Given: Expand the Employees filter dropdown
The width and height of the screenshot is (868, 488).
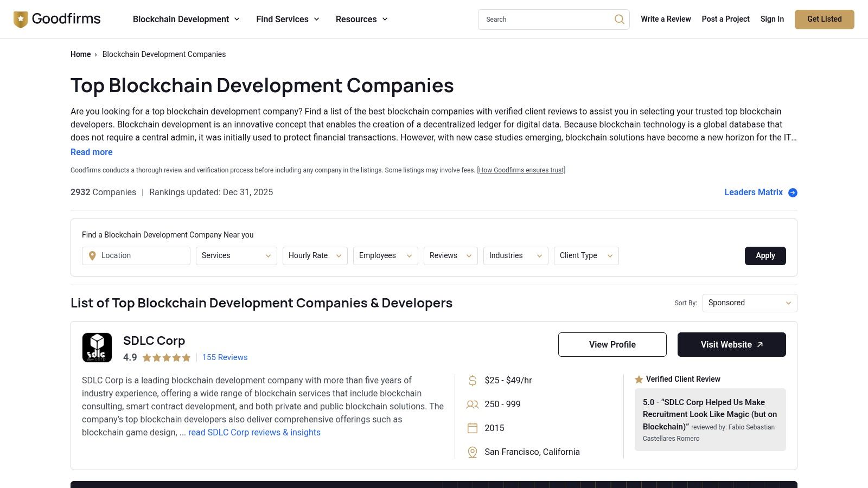Looking at the screenshot, I should click(x=386, y=256).
